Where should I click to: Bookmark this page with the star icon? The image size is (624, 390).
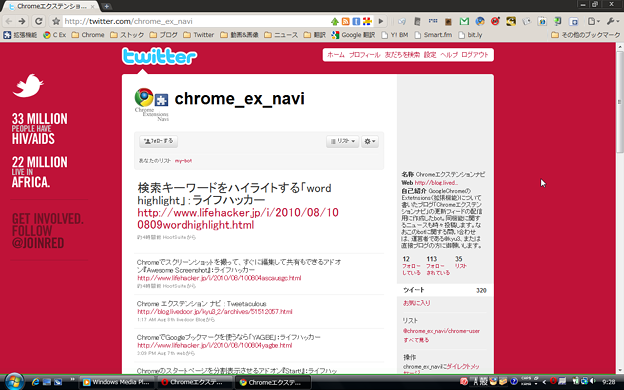click(x=56, y=21)
